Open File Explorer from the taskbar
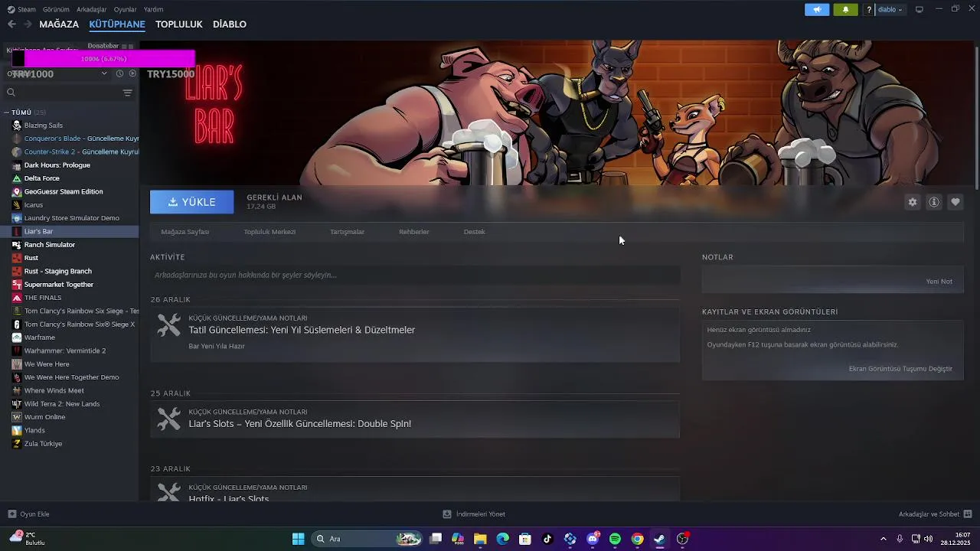Viewport: 980px width, 551px height. point(480,539)
